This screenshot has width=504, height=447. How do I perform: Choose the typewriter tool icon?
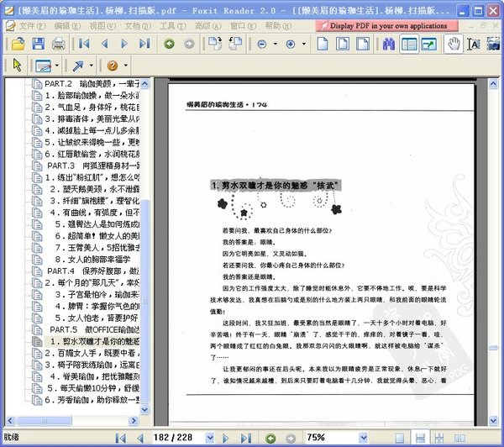tap(44, 66)
